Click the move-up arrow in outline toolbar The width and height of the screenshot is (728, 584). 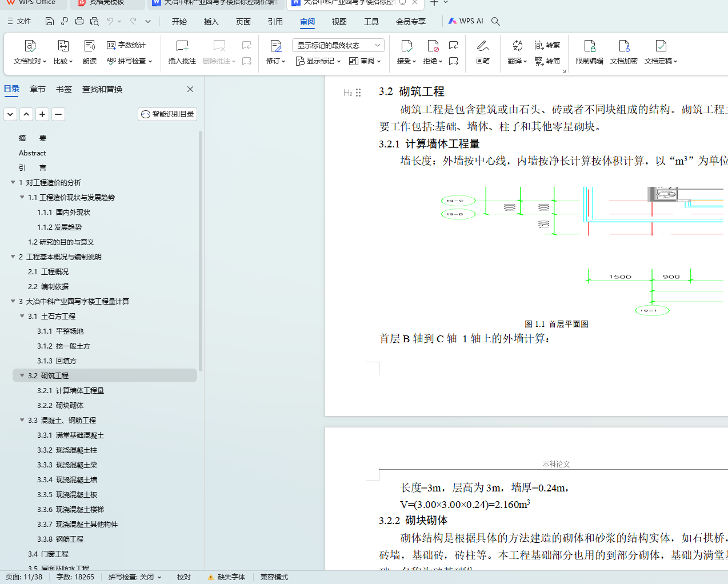tap(26, 114)
